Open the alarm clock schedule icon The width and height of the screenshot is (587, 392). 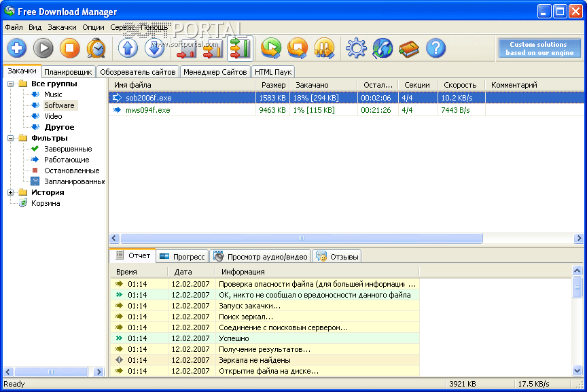pyautogui.click(x=96, y=48)
